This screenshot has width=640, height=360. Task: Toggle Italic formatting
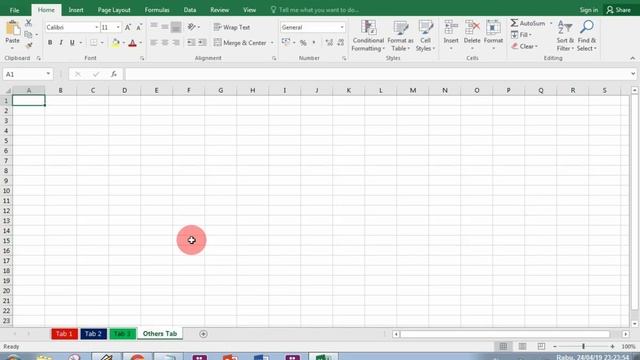(x=61, y=42)
